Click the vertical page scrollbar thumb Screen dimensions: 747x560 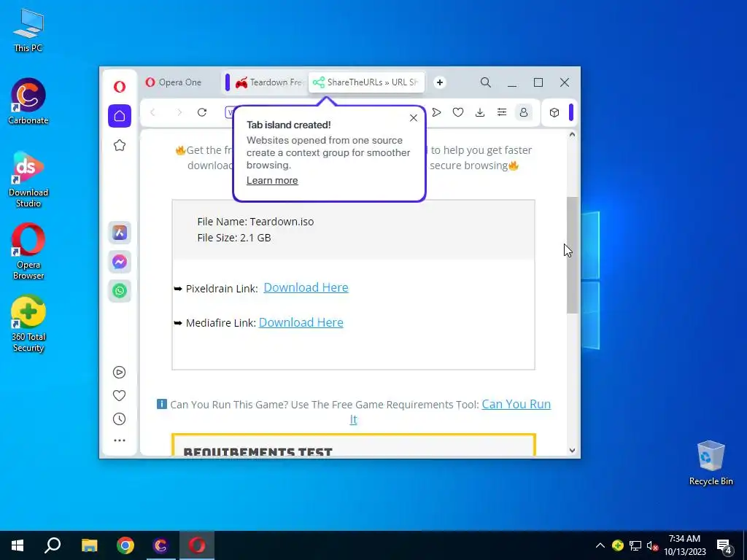(572, 255)
